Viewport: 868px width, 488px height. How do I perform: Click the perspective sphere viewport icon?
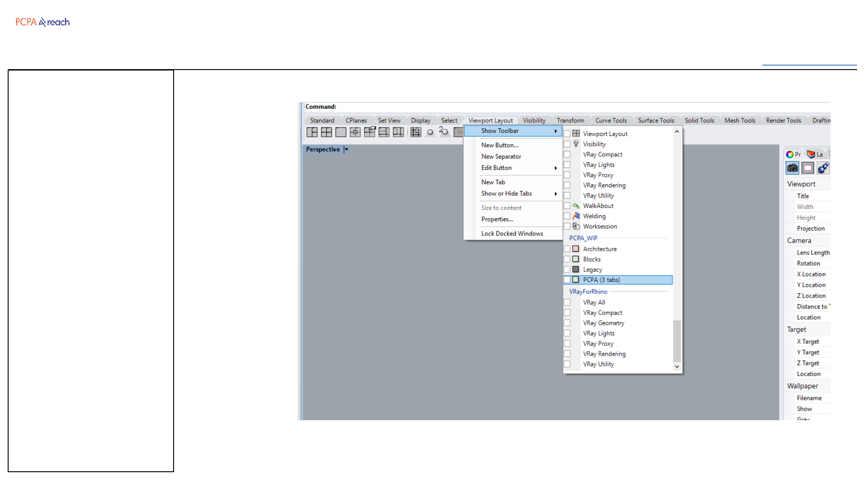430,132
